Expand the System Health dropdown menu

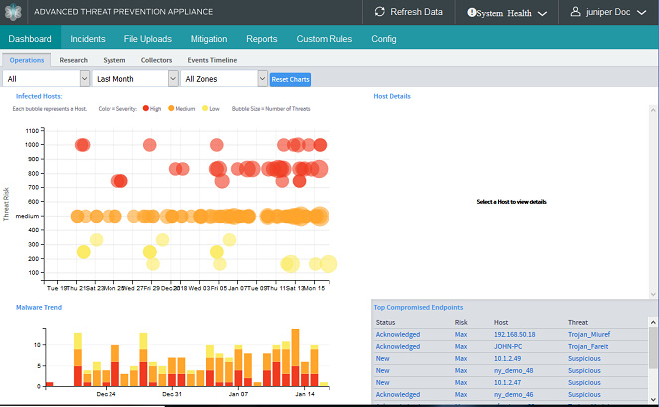(542, 13)
